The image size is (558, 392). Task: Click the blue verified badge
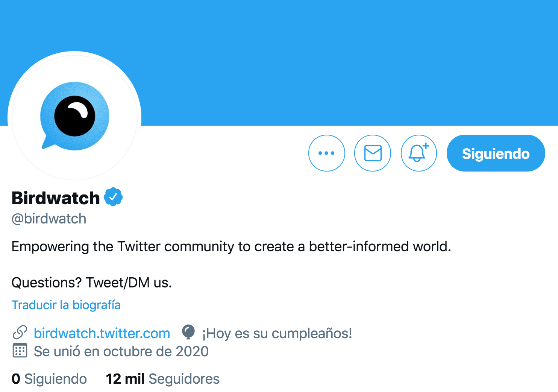point(113,197)
